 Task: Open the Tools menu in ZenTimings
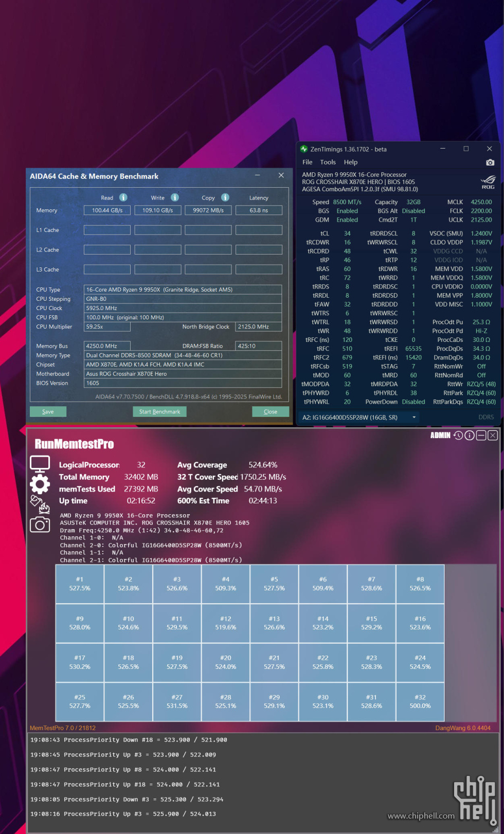328,162
